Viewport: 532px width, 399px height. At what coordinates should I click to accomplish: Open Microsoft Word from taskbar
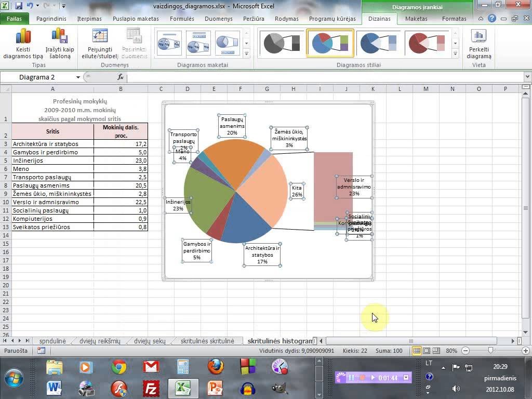click(x=54, y=388)
